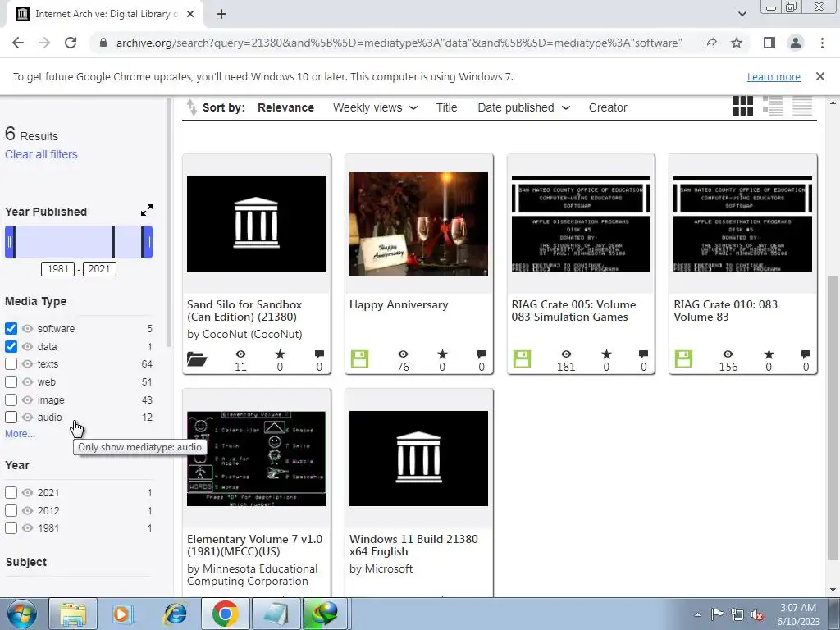Open Elementary Volume 7 v1.0 item title
The width and height of the screenshot is (840, 630).
[x=254, y=546]
